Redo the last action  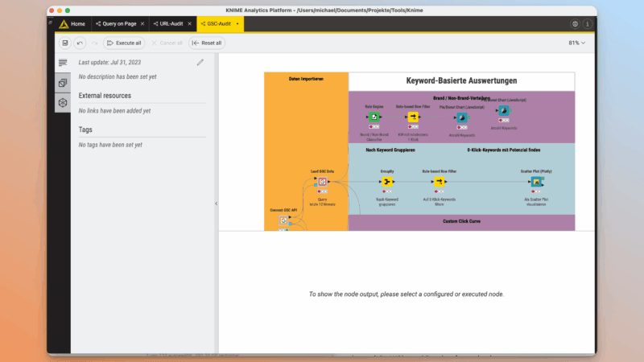point(94,43)
